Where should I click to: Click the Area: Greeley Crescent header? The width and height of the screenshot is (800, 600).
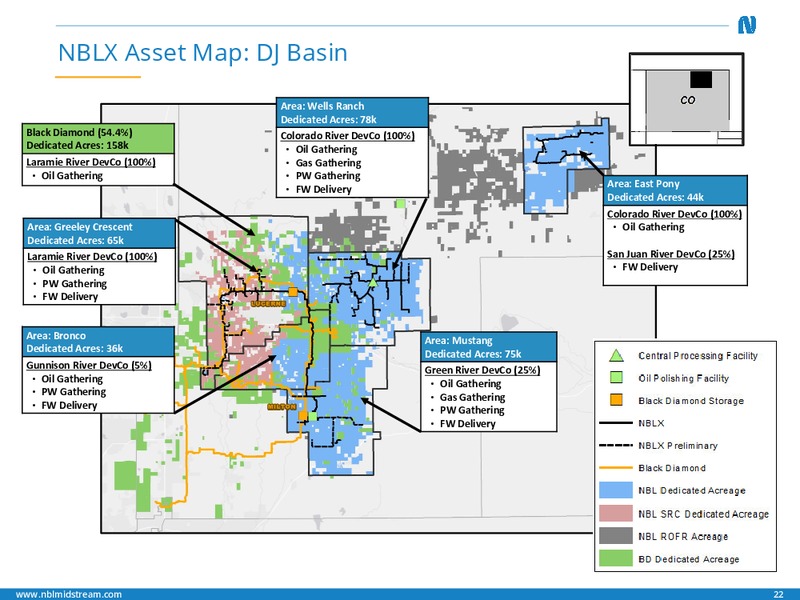coord(99,233)
